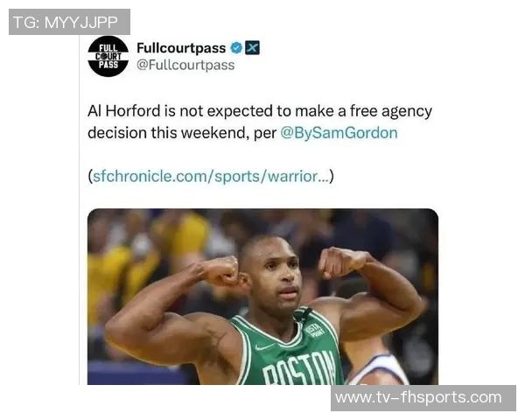Click the word "PASS" inside the avatar logo

pos(108,65)
